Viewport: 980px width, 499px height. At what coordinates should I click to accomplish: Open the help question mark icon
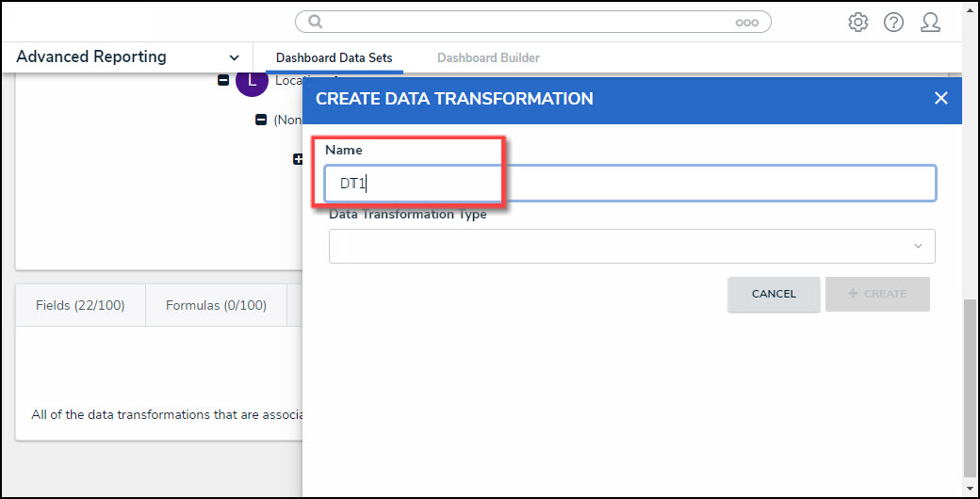pos(893,23)
